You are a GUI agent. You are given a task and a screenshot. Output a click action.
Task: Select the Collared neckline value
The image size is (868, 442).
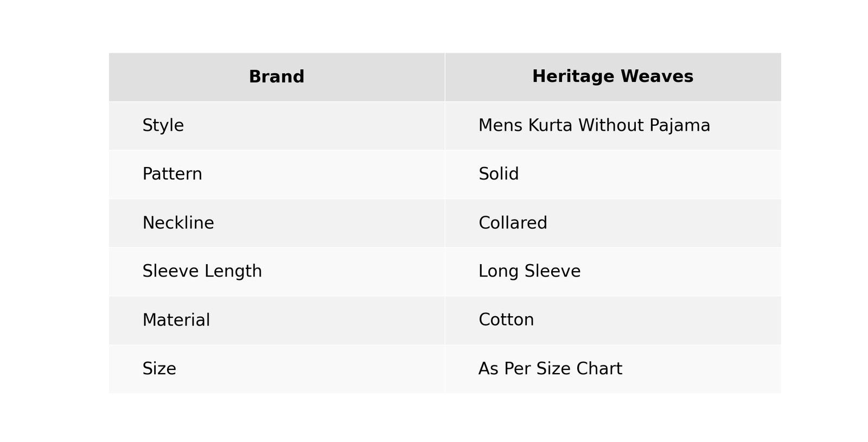click(x=513, y=223)
